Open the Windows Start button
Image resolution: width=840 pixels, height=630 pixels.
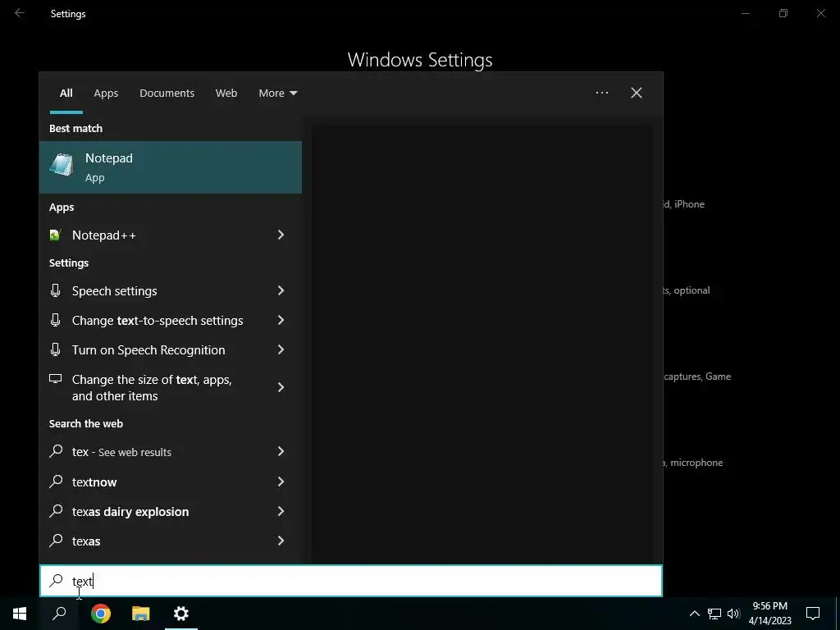20,614
